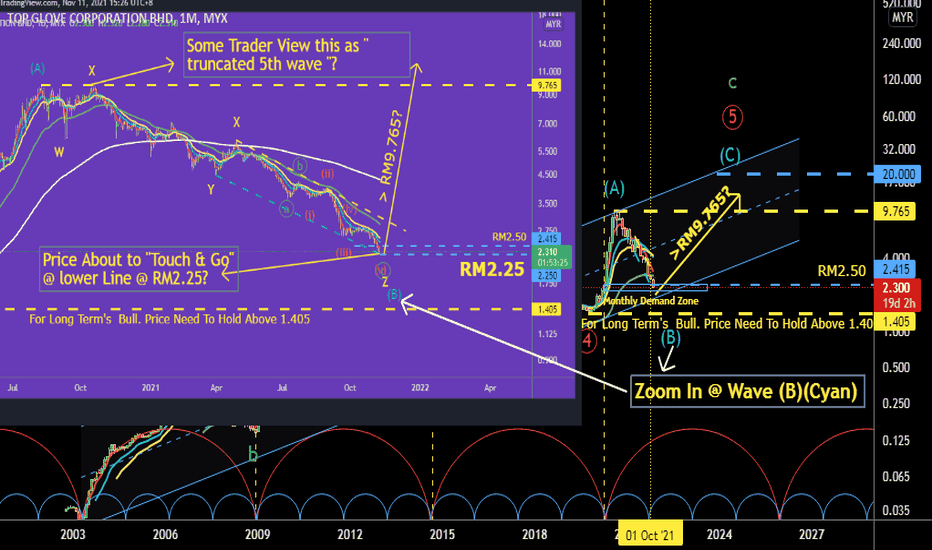This screenshot has height=550, width=932.
Task: Select the red circled 4 wave label
Action: 587,342
